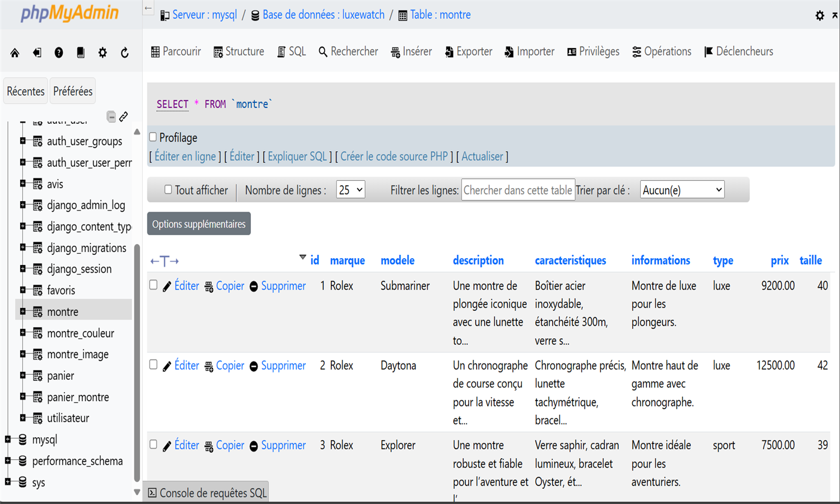Select the checkbox for the Daytona row
This screenshot has width=840, height=504.
pyautogui.click(x=153, y=365)
